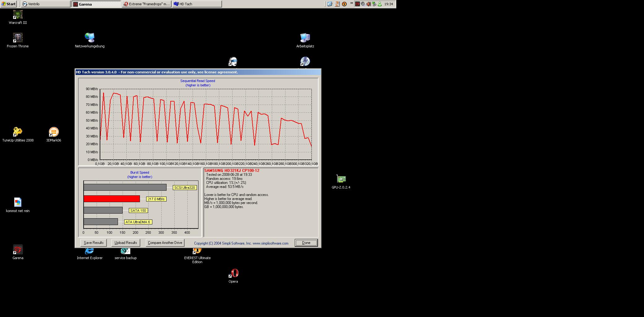Click the orange pixelated Quick Launch icon
The image size is (644, 317).
click(x=337, y=4)
